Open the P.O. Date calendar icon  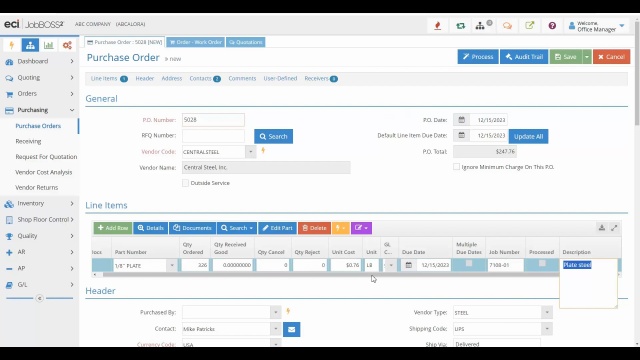461,120
